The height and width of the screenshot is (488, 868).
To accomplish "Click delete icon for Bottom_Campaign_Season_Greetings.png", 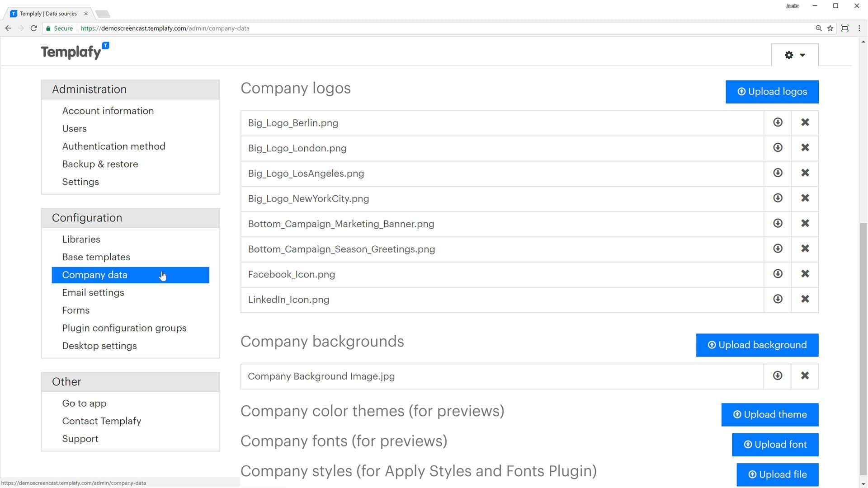I will click(806, 249).
